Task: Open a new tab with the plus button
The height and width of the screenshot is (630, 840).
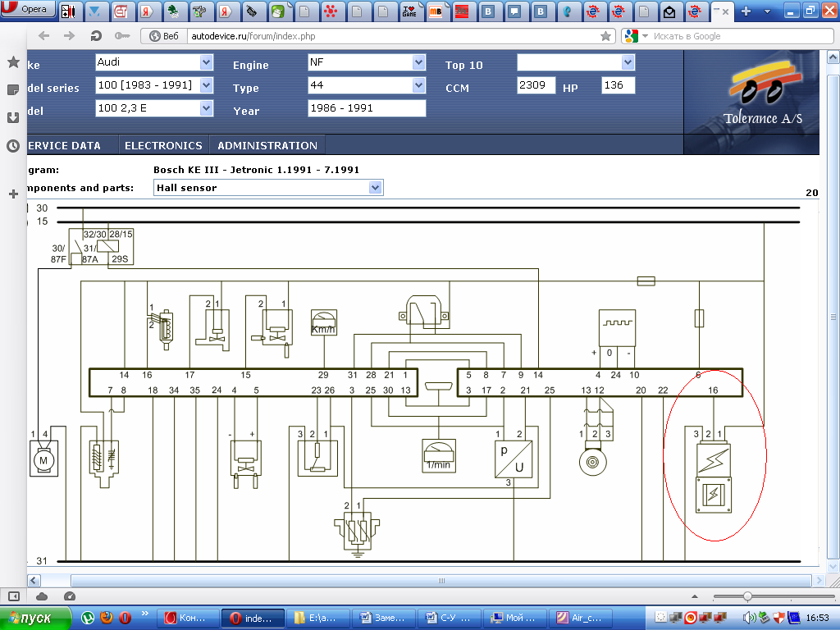Action: [746, 11]
